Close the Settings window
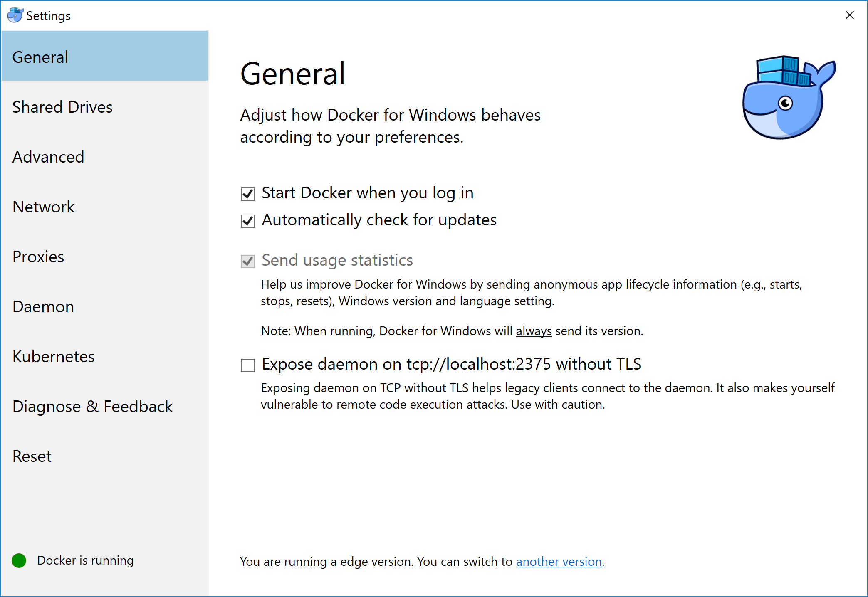Image resolution: width=868 pixels, height=597 pixels. (x=849, y=15)
